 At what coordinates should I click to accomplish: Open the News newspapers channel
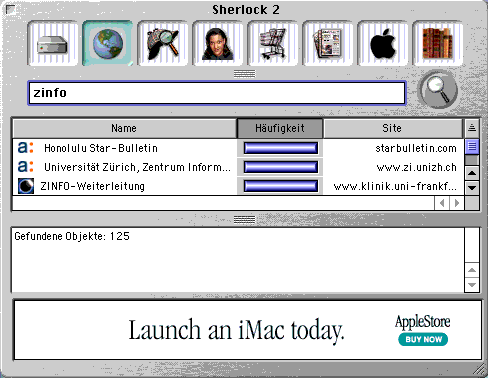click(328, 43)
